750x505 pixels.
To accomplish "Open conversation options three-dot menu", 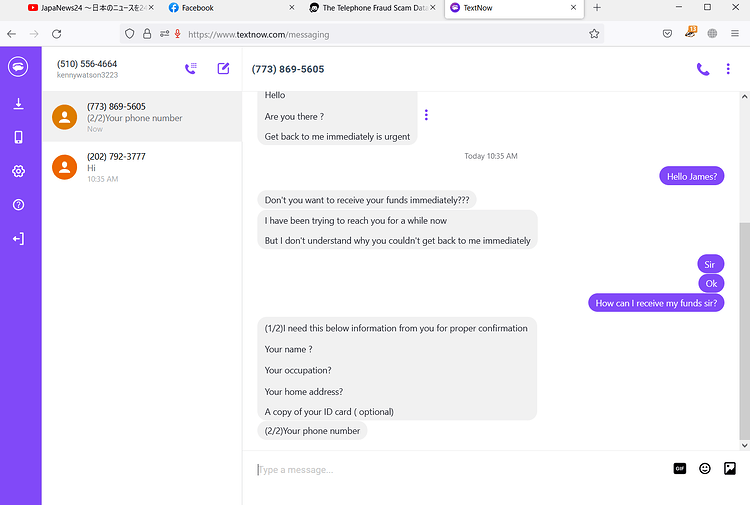I will tap(728, 69).
